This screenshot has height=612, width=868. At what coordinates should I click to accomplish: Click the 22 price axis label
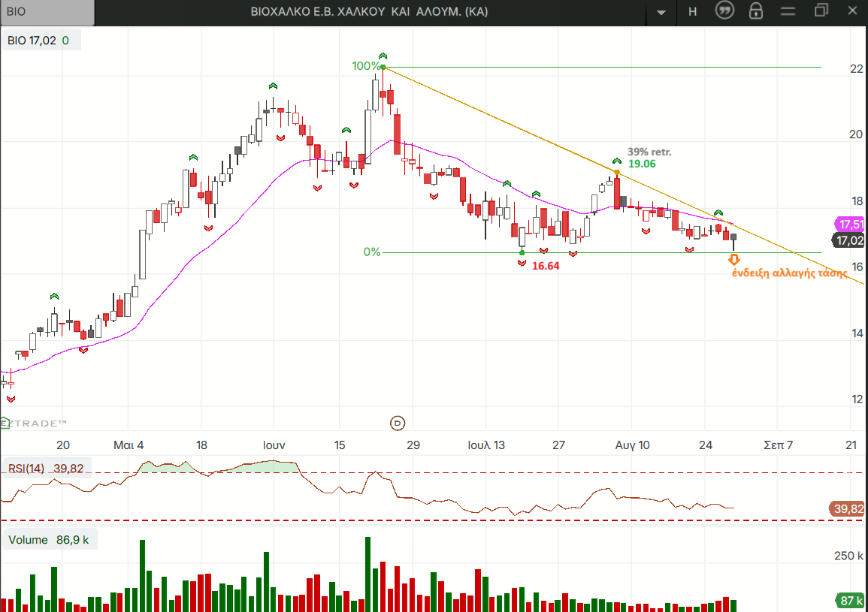click(857, 68)
